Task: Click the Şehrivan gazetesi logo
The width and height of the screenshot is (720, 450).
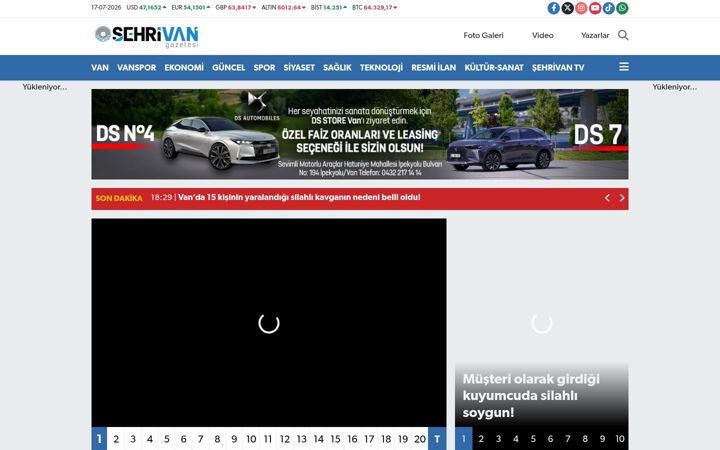Action: 146,36
